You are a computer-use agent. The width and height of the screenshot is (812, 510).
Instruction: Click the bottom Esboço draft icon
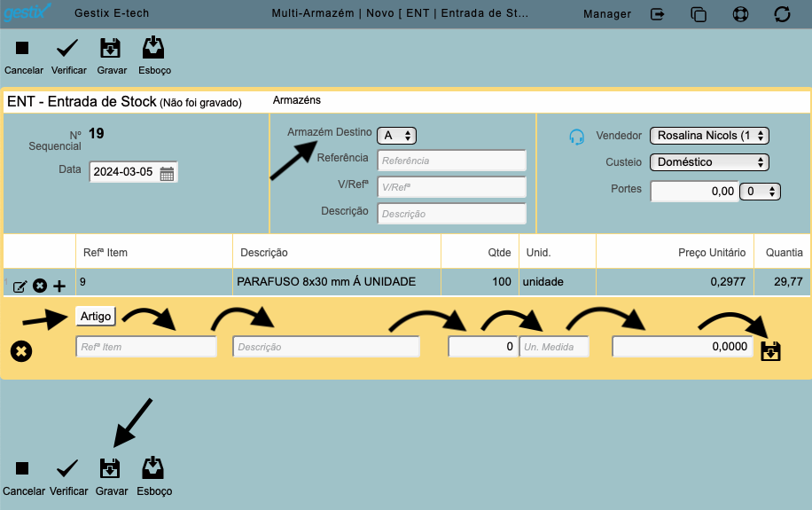tap(153, 468)
